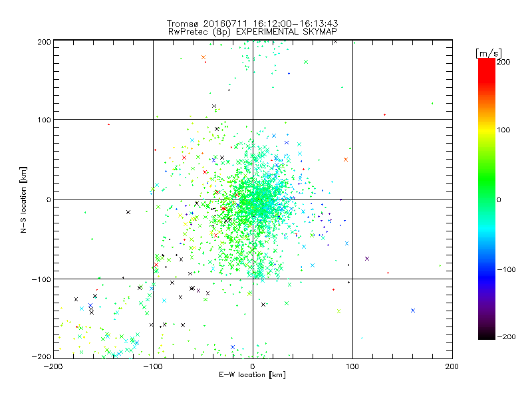Click the y-axis tick label '-200'
The image size is (532, 399).
pyautogui.click(x=41, y=356)
